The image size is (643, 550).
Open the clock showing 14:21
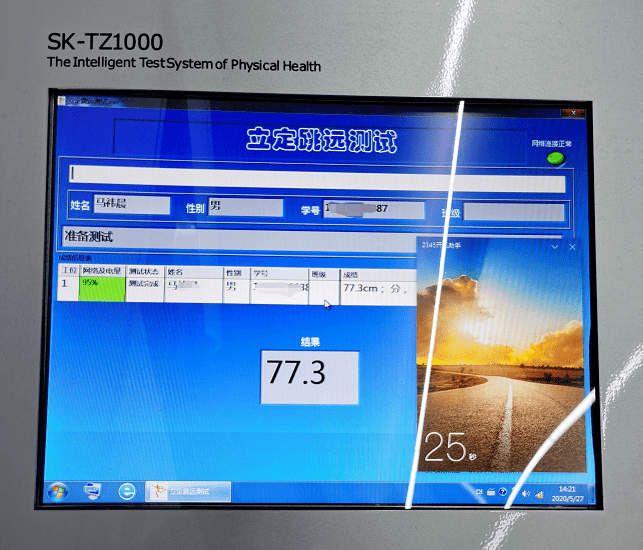(568, 494)
